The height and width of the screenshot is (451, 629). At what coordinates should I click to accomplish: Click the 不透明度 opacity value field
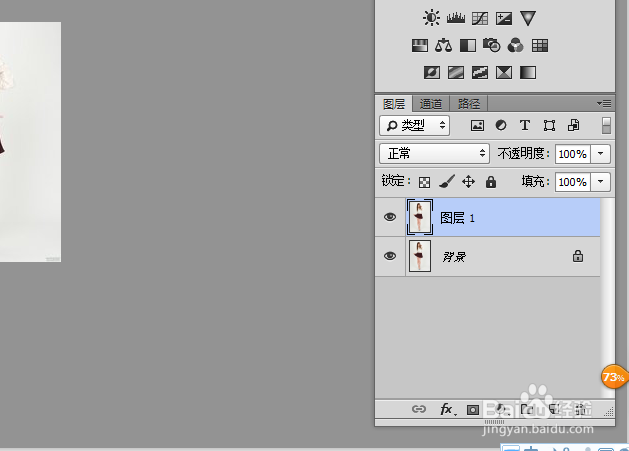(572, 154)
